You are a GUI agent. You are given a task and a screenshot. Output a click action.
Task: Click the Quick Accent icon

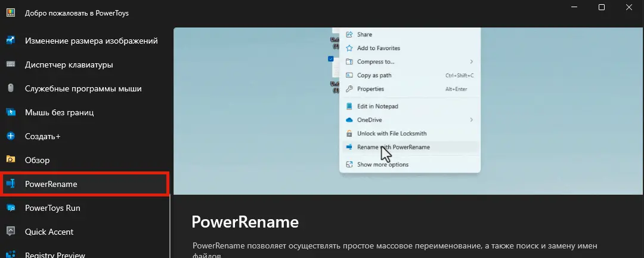(10, 232)
